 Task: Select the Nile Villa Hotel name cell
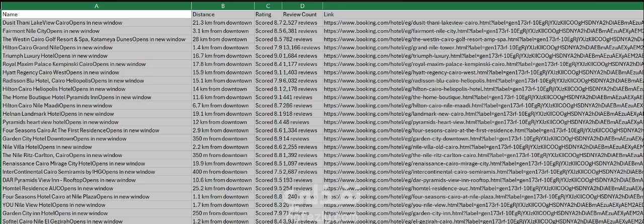96,147
